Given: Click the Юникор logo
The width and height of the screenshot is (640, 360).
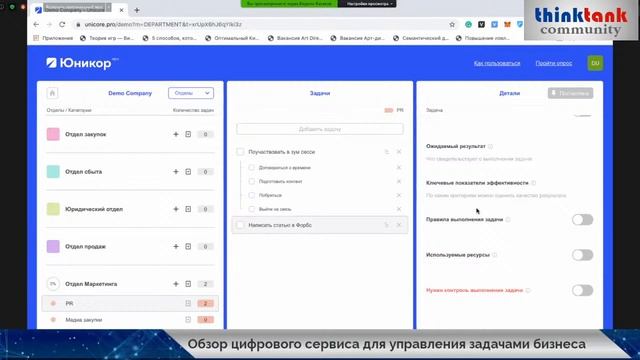Looking at the screenshot, I should (x=82, y=63).
